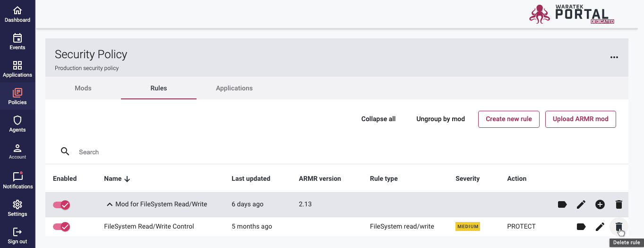Click the Waratek Portal logo
The width and height of the screenshot is (644, 248).
[572, 14]
